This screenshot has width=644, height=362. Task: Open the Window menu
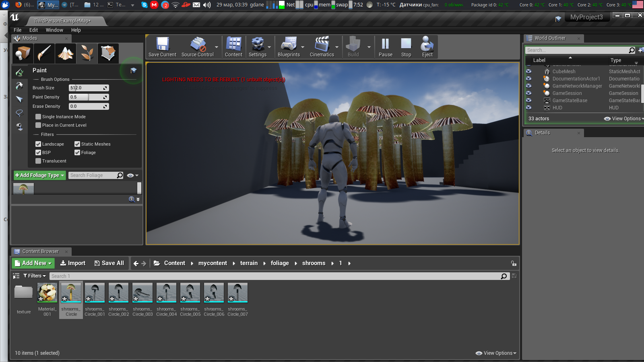coord(54,30)
